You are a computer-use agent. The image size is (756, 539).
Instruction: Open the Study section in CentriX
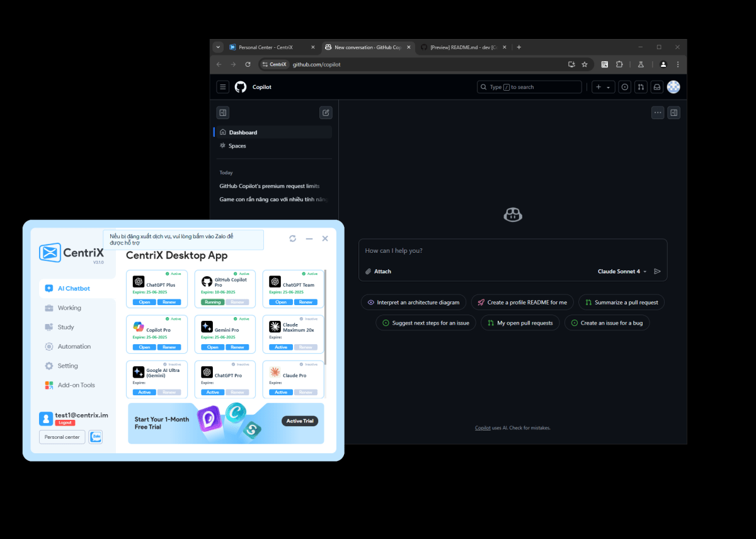(65, 327)
